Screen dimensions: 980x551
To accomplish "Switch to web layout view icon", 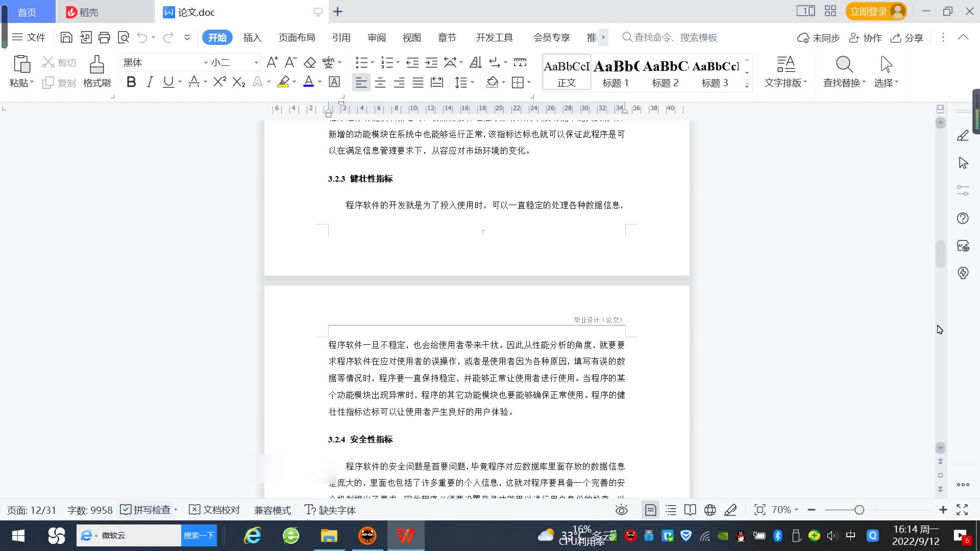I will tap(710, 510).
